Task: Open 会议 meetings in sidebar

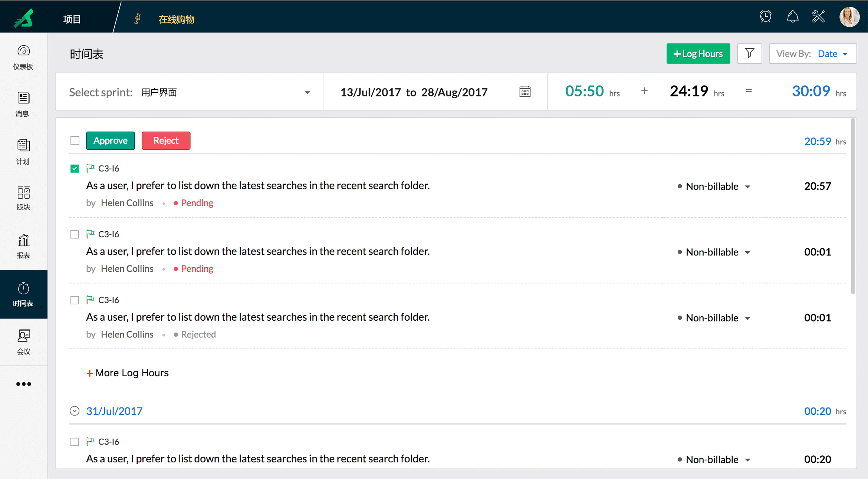Action: (23, 342)
